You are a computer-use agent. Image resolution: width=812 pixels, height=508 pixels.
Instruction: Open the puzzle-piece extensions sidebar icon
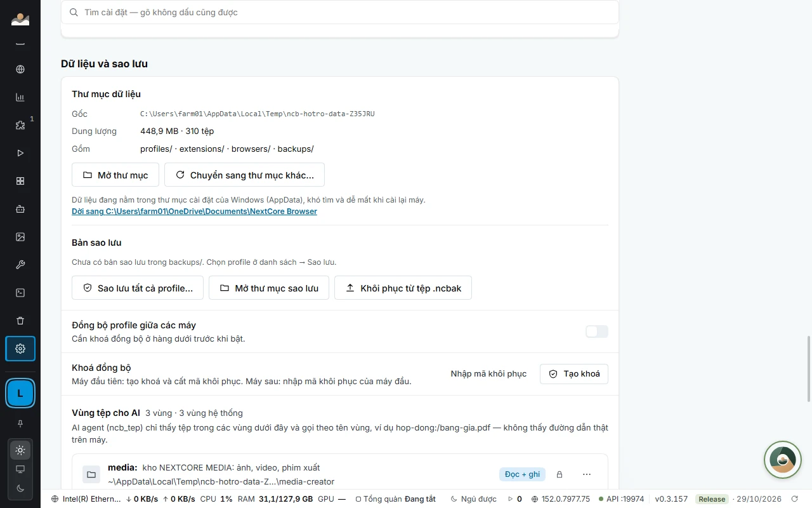[20, 125]
